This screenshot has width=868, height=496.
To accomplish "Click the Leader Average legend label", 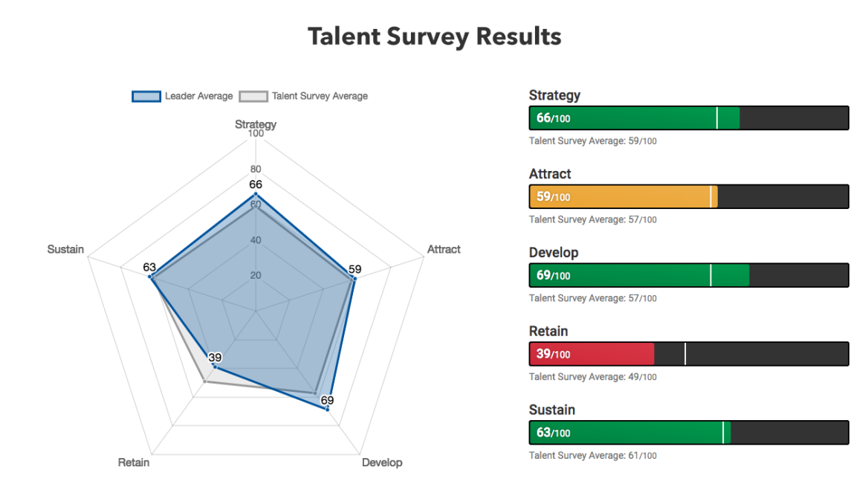I will pos(198,97).
